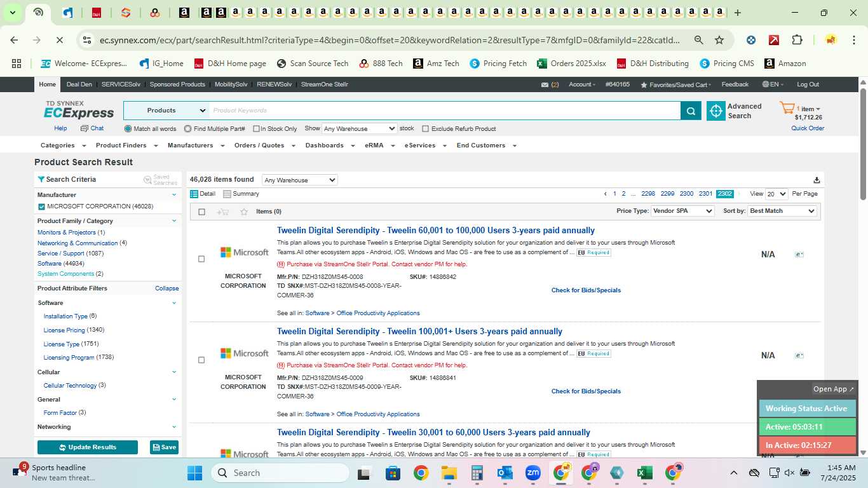Open the Chrome apps grid in bookmarks bar
868x488 pixels.
point(17,64)
